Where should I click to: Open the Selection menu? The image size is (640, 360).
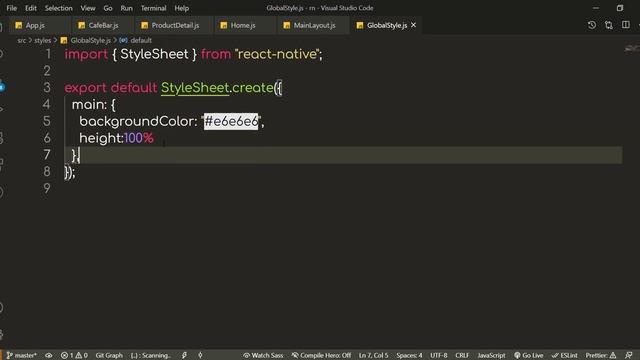click(58, 8)
